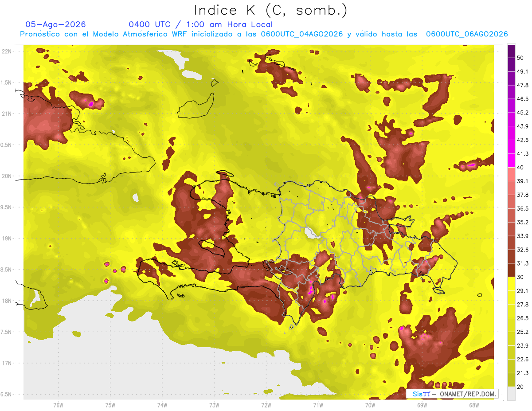This screenshot has height=411, width=532.
Task: Click the legend value "45.2"
Action: (522, 113)
